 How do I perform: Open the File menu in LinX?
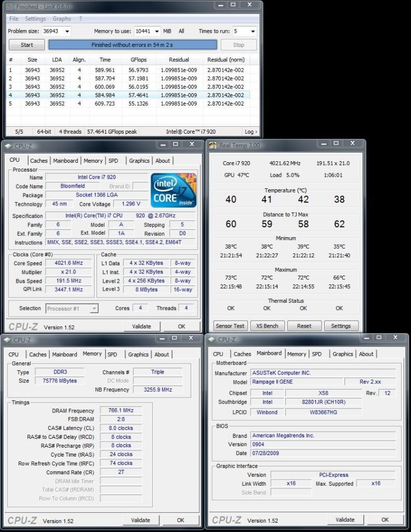coord(14,19)
